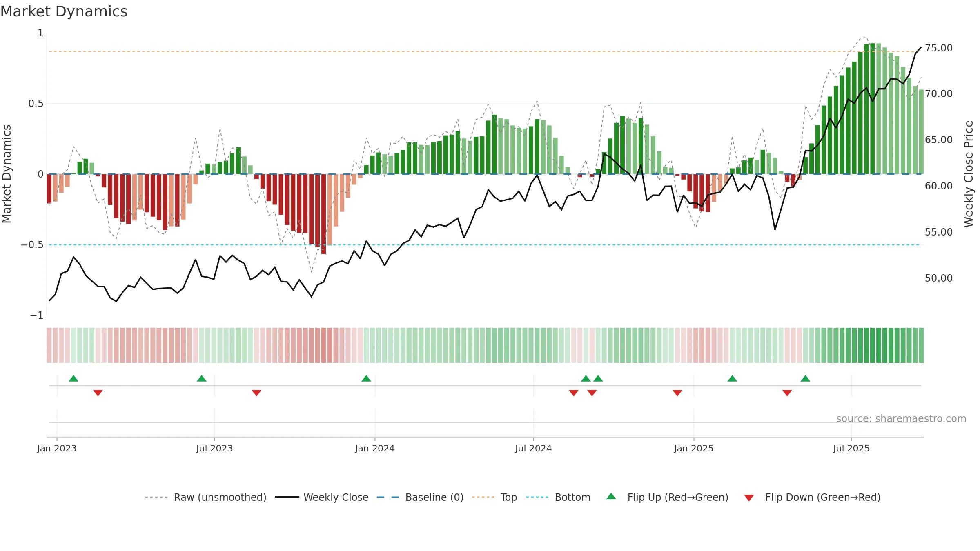Click the 0.5 left axis label

(36, 104)
